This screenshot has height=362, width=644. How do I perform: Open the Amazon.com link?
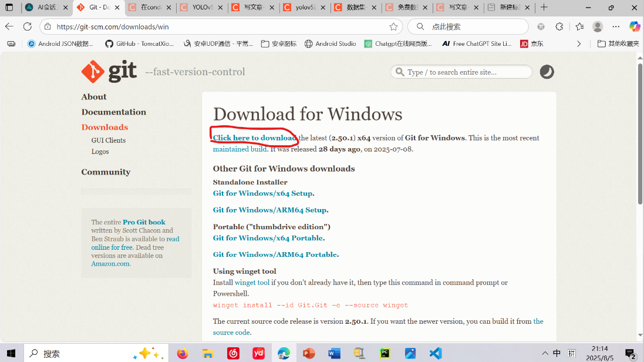point(110,264)
